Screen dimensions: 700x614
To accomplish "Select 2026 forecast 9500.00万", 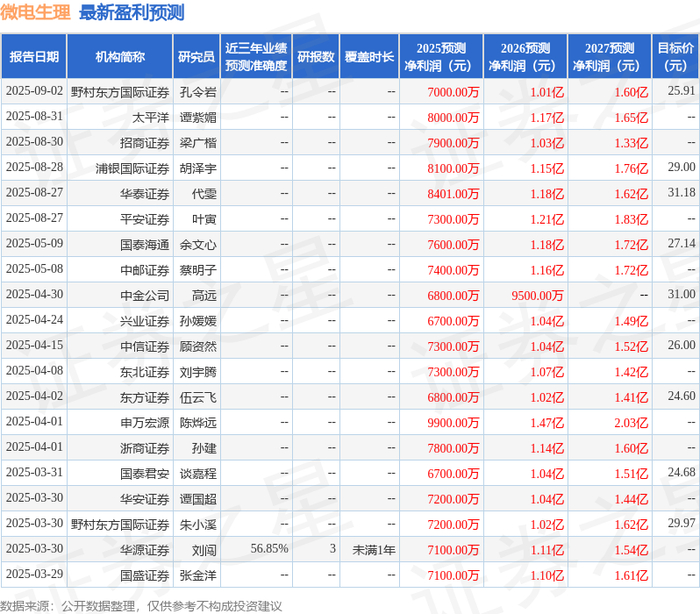I will click(537, 296).
